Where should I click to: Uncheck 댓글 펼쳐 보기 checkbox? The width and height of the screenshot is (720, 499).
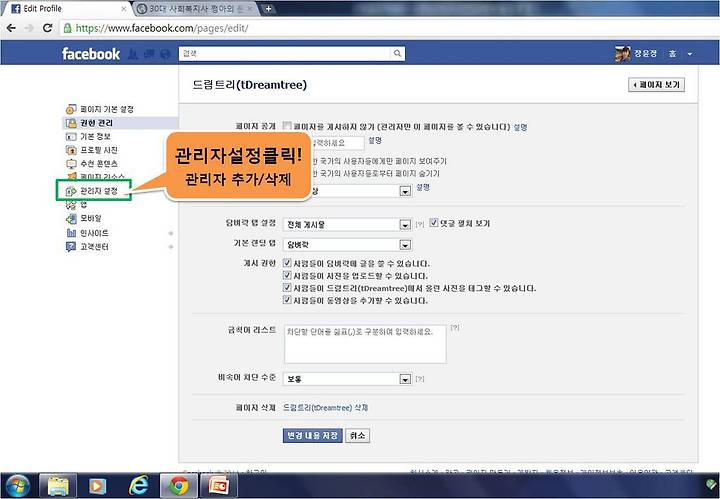point(433,223)
